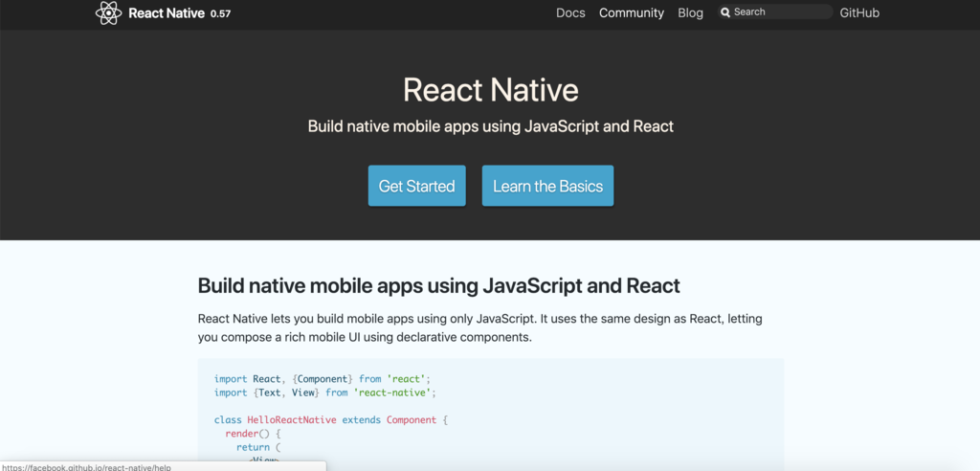Click the Get Started button
Image resolution: width=980 pixels, height=471 pixels.
pos(417,186)
